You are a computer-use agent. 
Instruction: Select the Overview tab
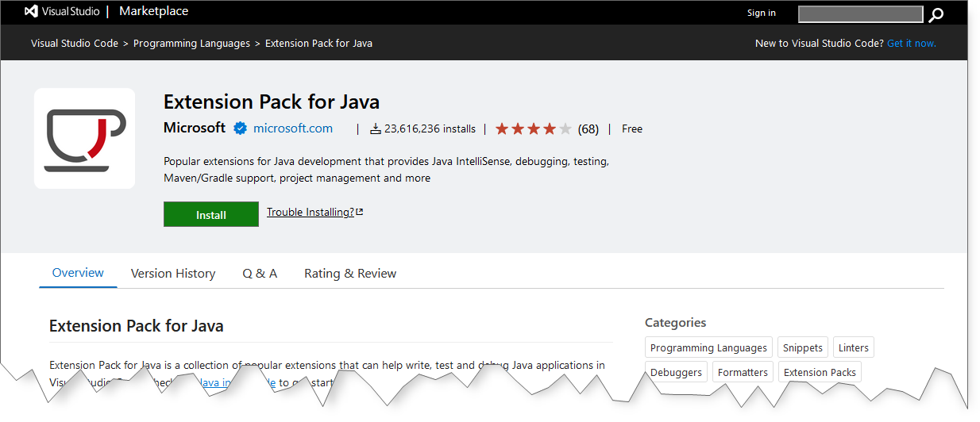coord(78,273)
